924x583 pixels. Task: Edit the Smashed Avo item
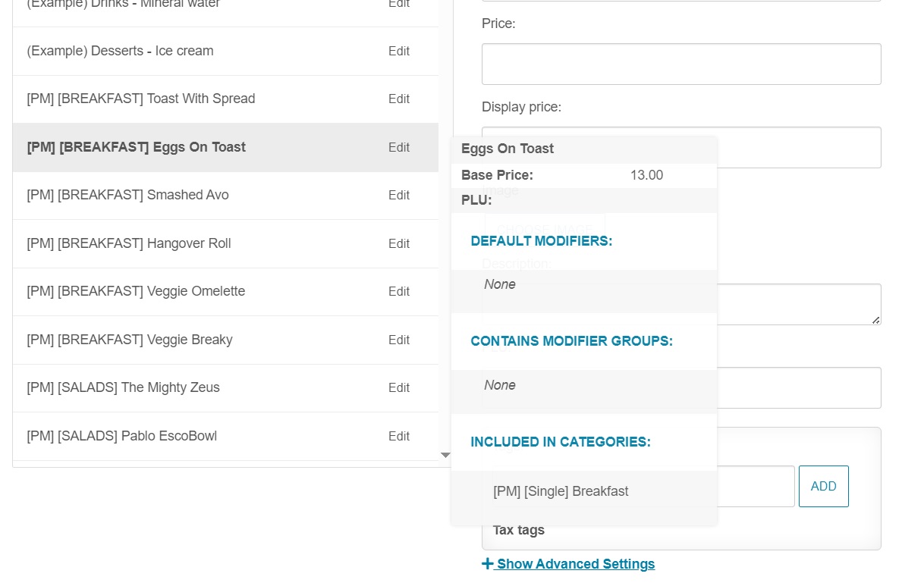tap(398, 196)
